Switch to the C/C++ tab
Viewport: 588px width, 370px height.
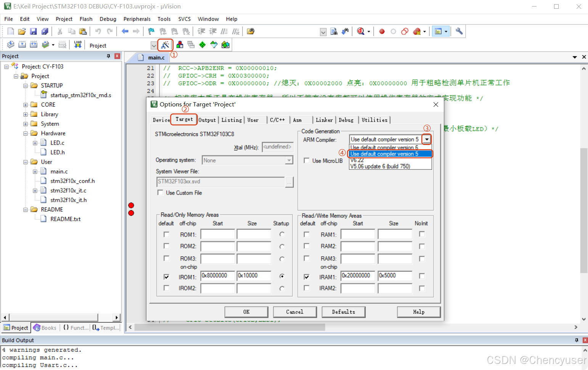[277, 120]
